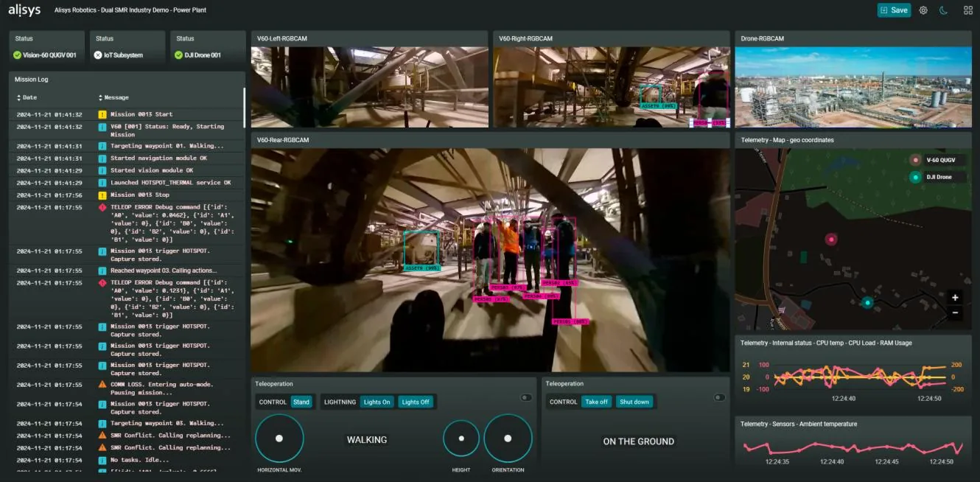This screenshot has width=980, height=482.
Task: Turn the robot Lights On
Action: click(377, 402)
